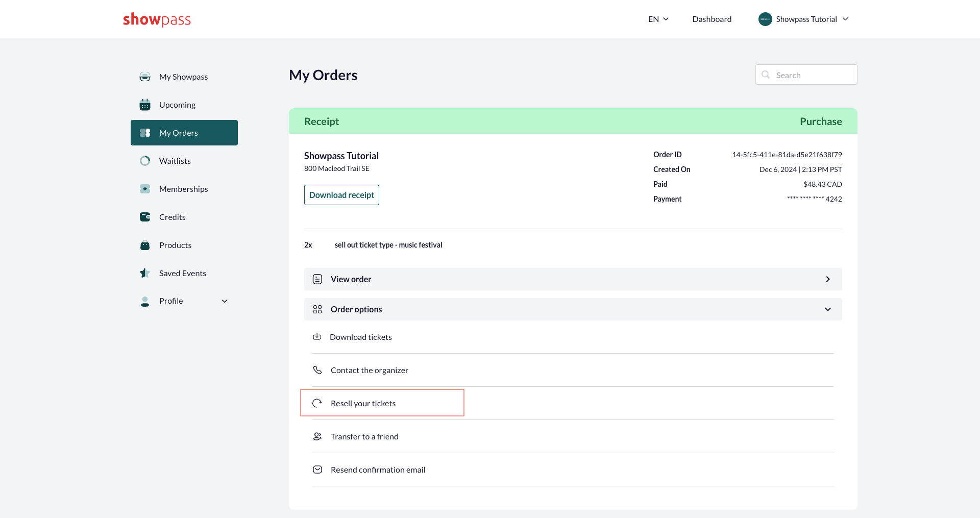Click the Order ID value text
This screenshot has height=518, width=980.
click(x=787, y=155)
